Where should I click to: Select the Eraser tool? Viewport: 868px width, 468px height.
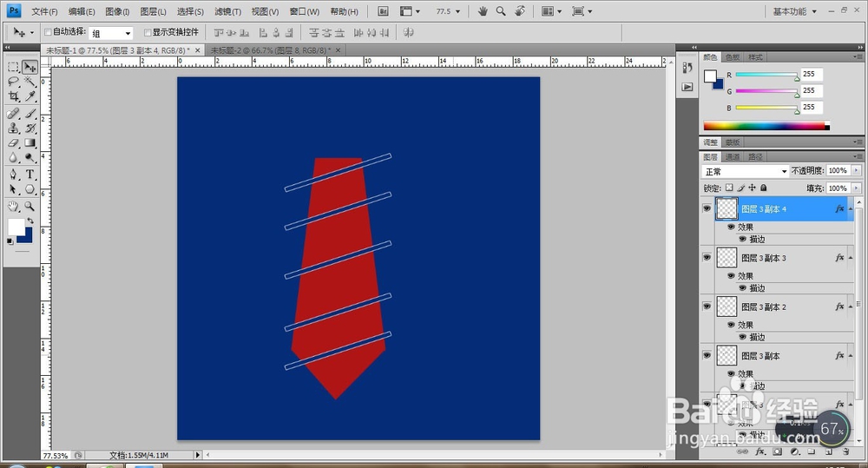13,143
